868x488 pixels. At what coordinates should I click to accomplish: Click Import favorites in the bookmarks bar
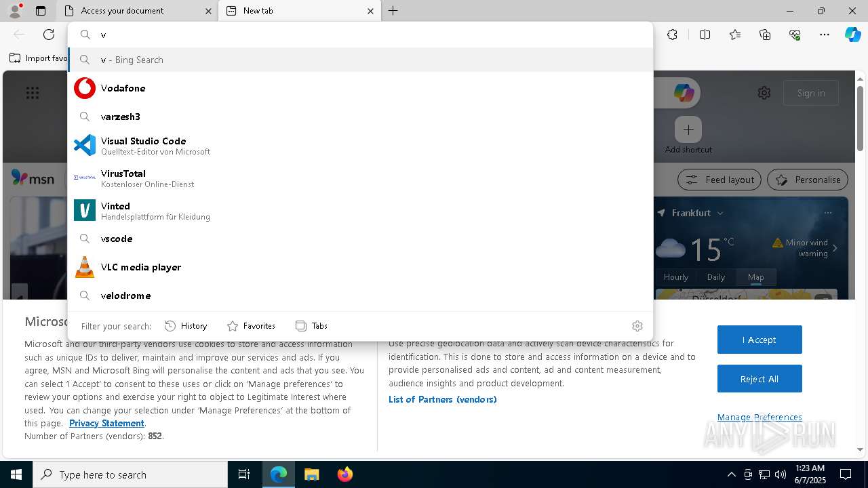[x=38, y=58]
